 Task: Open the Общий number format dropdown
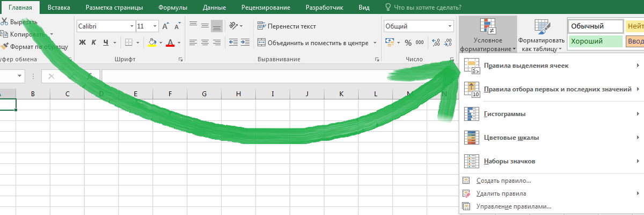point(449,26)
